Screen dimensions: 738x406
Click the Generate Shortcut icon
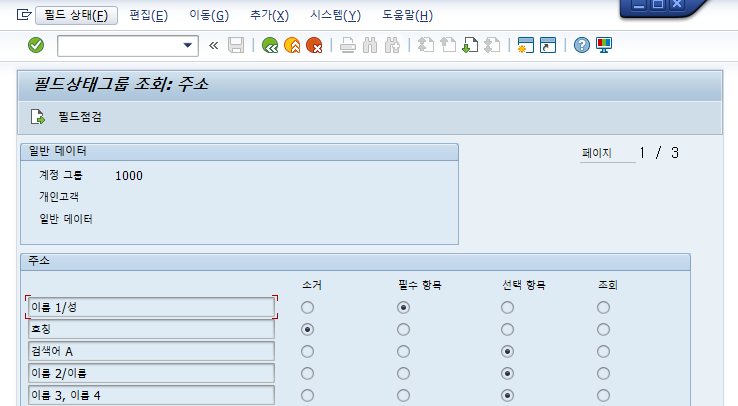(548, 46)
